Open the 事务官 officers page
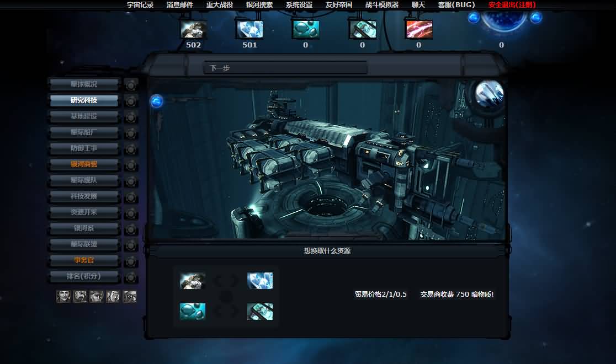 [x=84, y=260]
